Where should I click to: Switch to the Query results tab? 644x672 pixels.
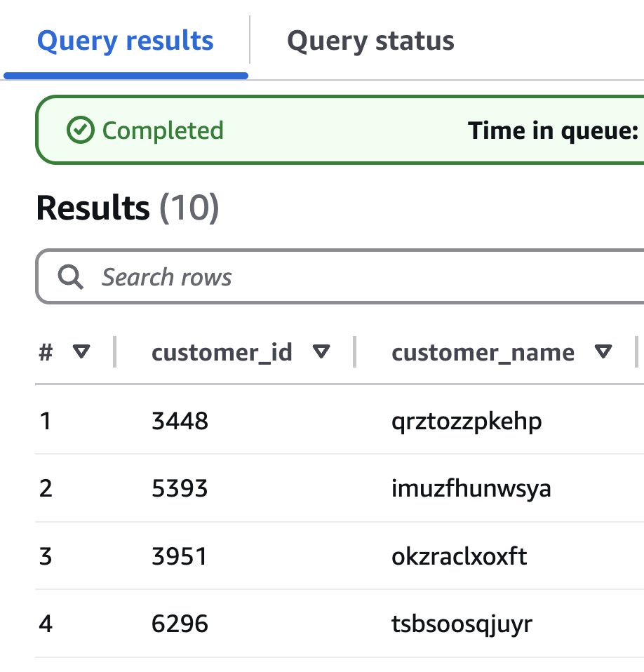click(125, 41)
